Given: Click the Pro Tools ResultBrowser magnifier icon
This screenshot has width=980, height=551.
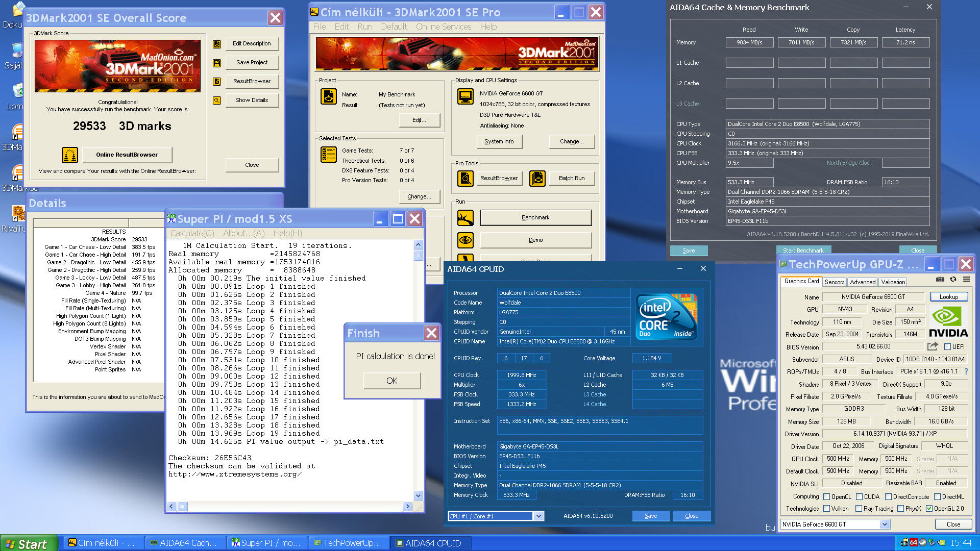Looking at the screenshot, I should 465,178.
